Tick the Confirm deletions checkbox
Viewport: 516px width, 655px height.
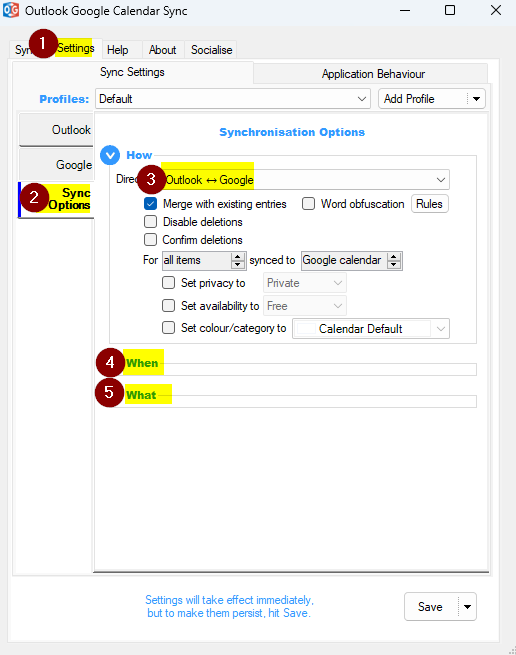(x=150, y=240)
